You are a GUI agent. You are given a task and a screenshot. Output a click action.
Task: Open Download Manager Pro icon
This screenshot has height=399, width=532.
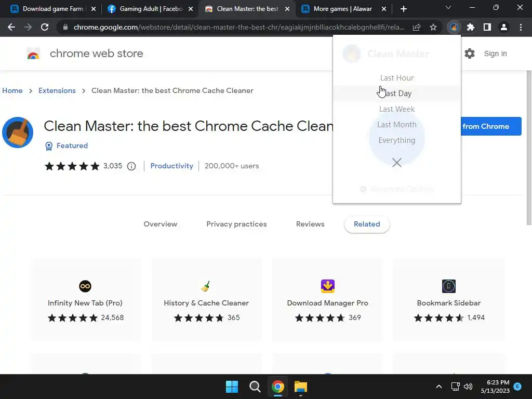[328, 286]
